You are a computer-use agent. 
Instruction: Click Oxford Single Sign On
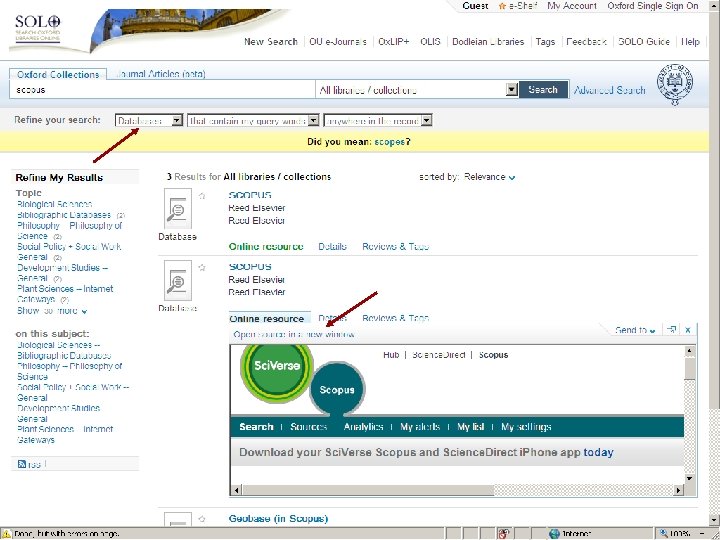tap(652, 6)
